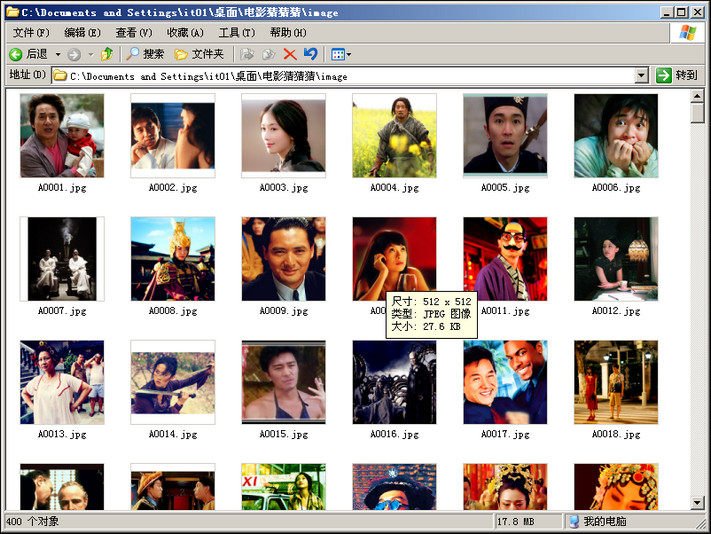The width and height of the screenshot is (711, 534).
Task: Select thumbnail A0013.jpg
Action: tap(62, 382)
